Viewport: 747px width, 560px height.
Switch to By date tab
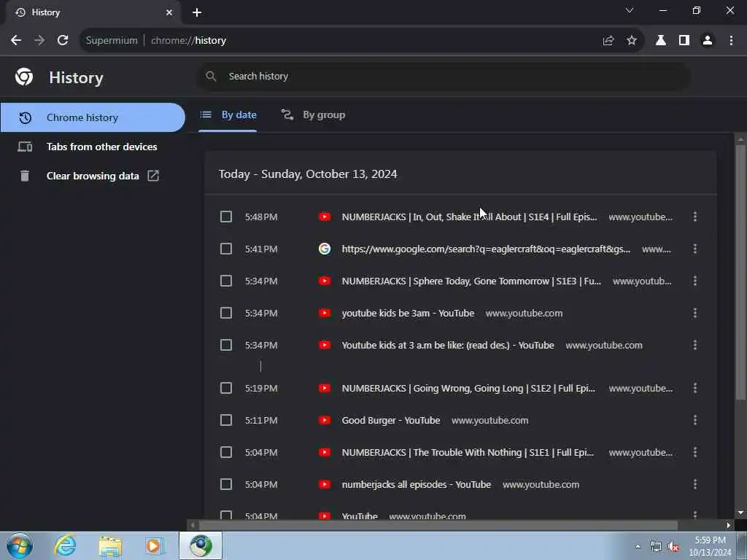point(228,114)
